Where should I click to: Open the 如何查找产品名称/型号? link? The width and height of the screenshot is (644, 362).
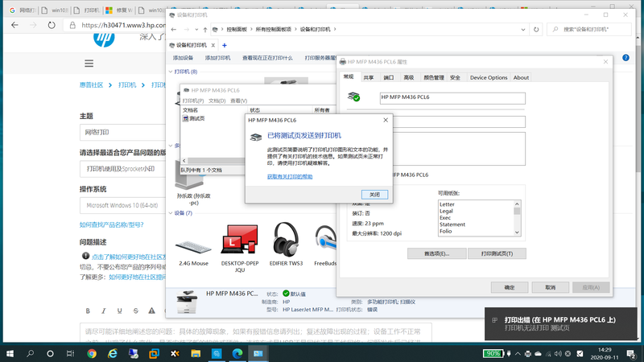[111, 225]
